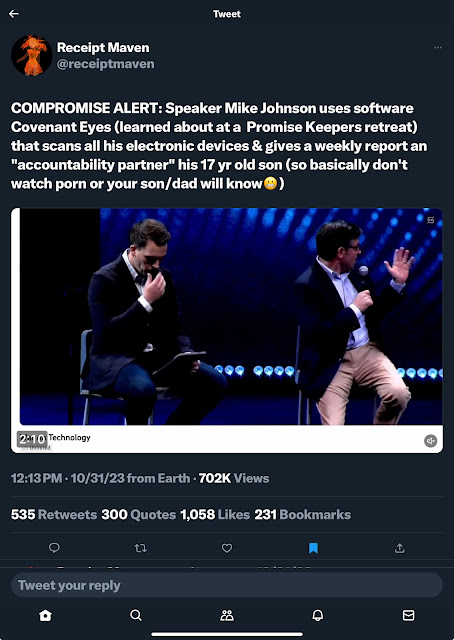
Task: View the 300 Quotes list
Action: (x=138, y=514)
